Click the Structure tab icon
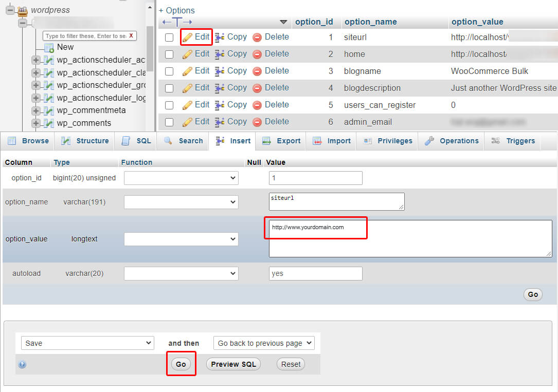Screen dimensions: 558x392 (65, 141)
